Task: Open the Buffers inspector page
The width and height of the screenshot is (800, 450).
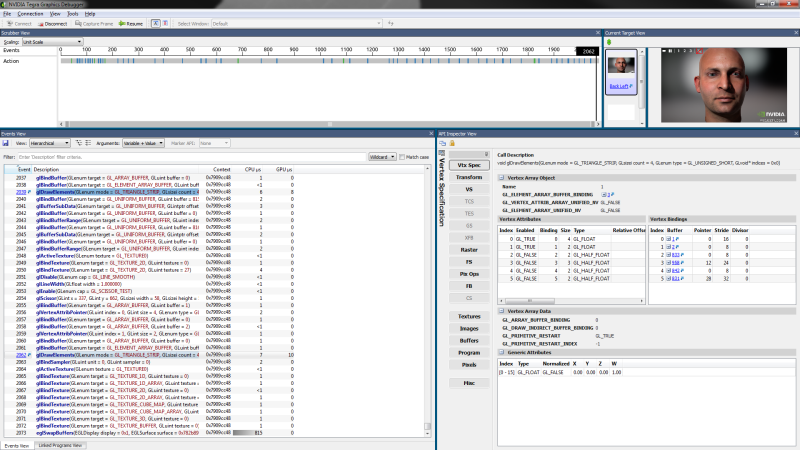Action: pyautogui.click(x=469, y=340)
